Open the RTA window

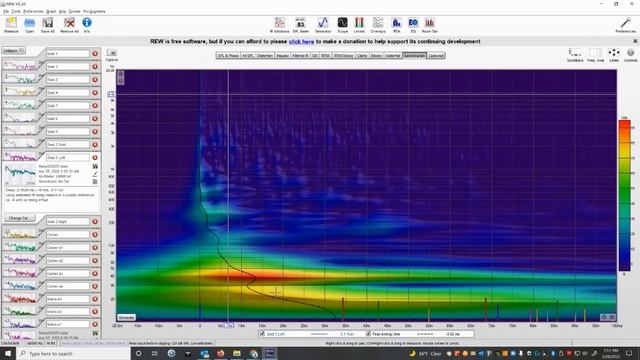(396, 25)
